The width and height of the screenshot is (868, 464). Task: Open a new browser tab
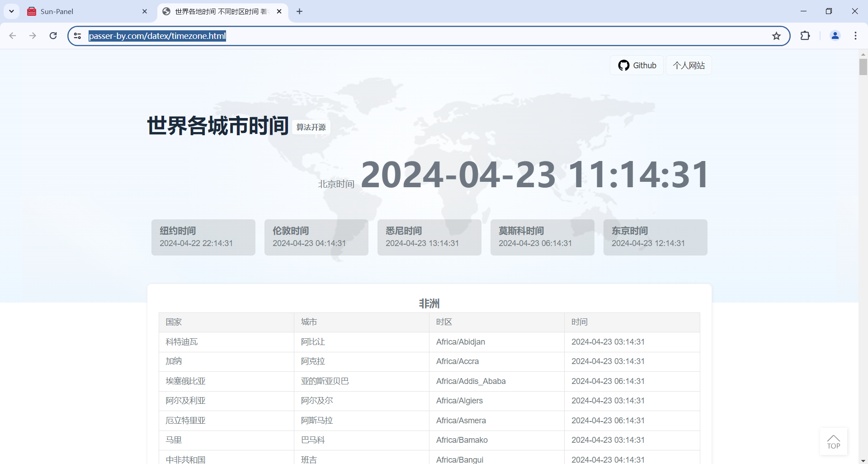(x=299, y=11)
